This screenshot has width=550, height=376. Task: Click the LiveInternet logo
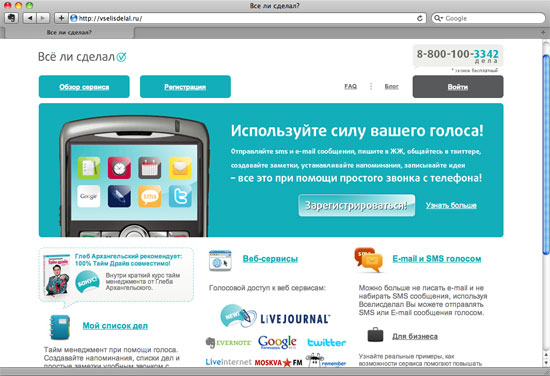(x=228, y=362)
